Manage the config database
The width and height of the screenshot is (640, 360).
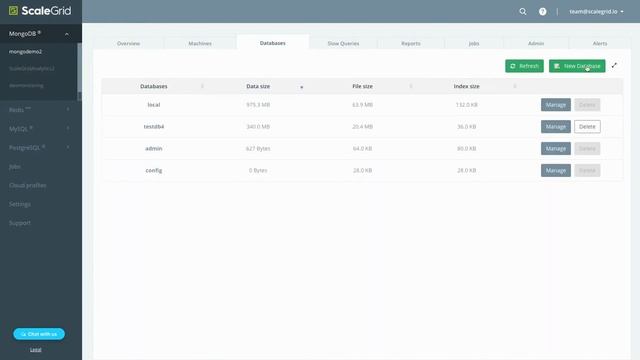click(556, 170)
